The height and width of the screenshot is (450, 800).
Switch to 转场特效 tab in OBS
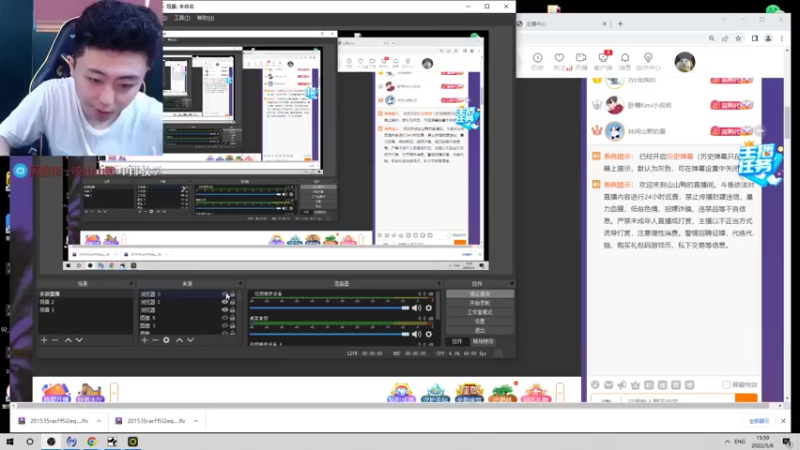483,341
